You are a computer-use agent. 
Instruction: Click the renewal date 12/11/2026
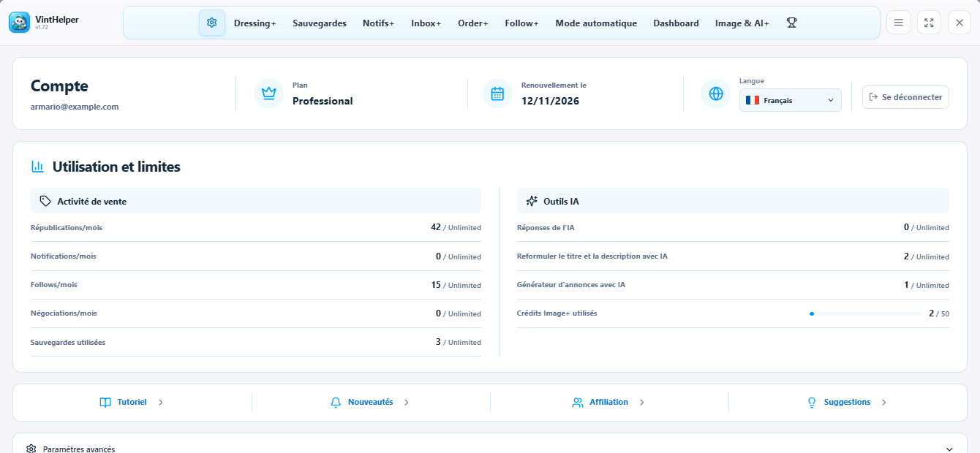[550, 101]
